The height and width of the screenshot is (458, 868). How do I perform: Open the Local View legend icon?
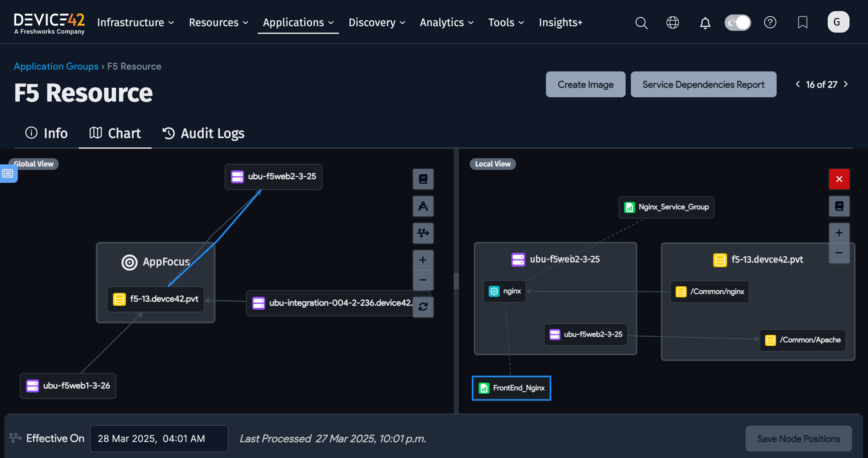(839, 206)
